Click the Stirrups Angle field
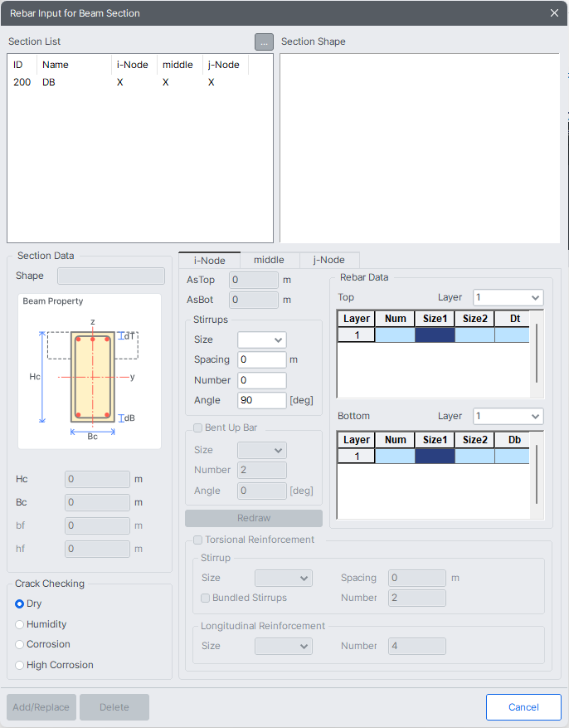This screenshot has width=569, height=728. click(261, 400)
